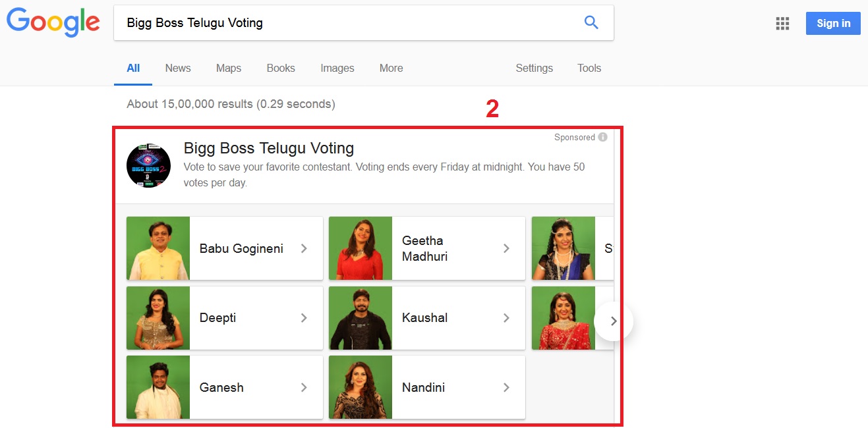Open the search Tools option
The height and width of the screenshot is (428, 868).
pos(589,68)
